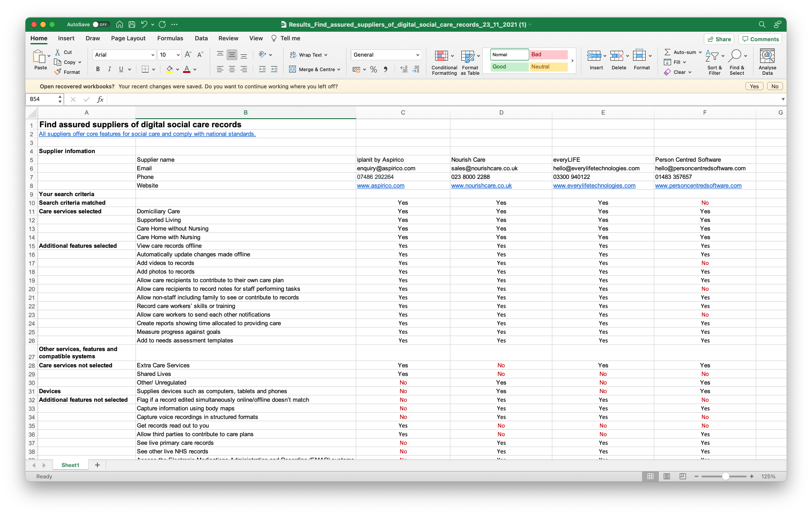
Task: Click the Delete cells icon
Action: point(616,56)
